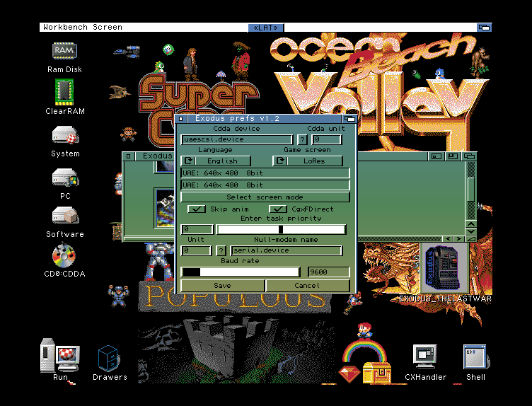The image size is (532, 406).
Task: Click the Exodus prefs window depth gadget
Action: pos(349,119)
